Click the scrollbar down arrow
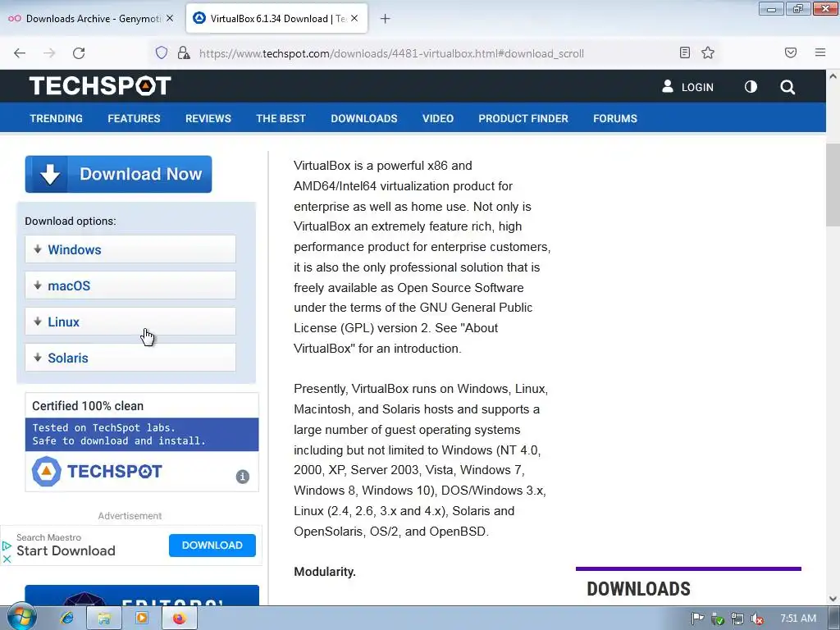This screenshot has width=840, height=630. click(x=833, y=598)
